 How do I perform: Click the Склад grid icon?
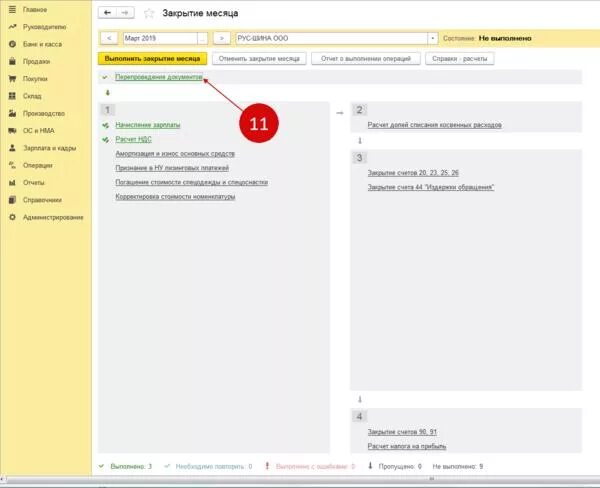coord(12,96)
